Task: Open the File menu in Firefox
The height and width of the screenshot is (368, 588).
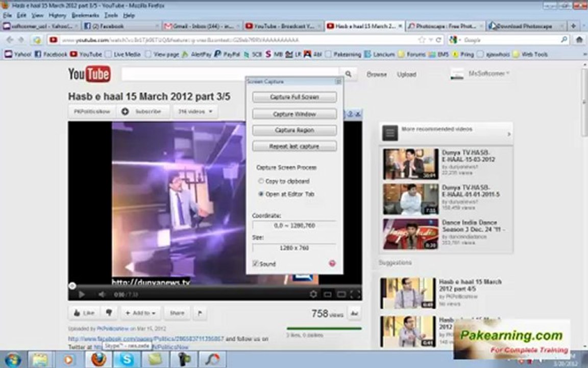Action: (8, 15)
